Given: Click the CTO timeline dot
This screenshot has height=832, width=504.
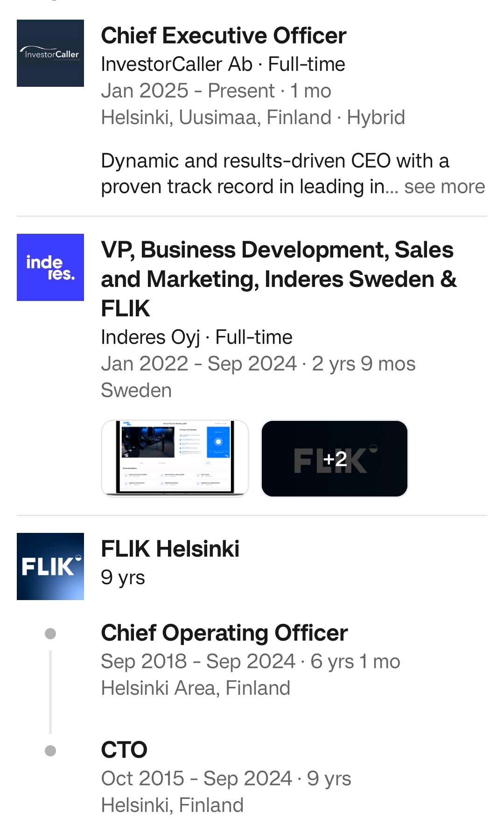Looking at the screenshot, I should [x=50, y=751].
